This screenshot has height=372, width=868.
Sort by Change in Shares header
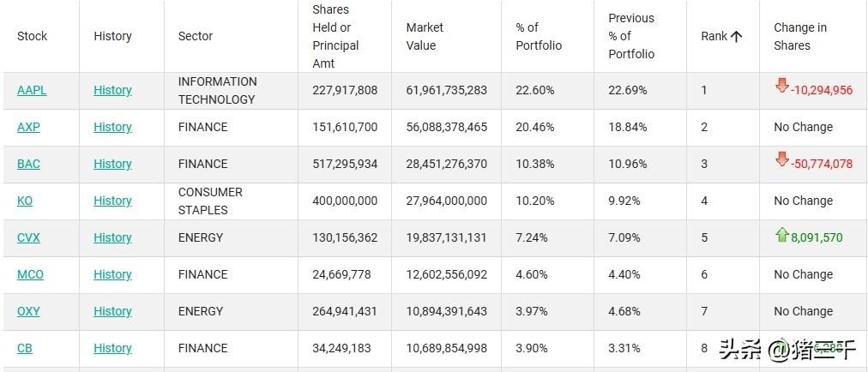click(x=799, y=36)
